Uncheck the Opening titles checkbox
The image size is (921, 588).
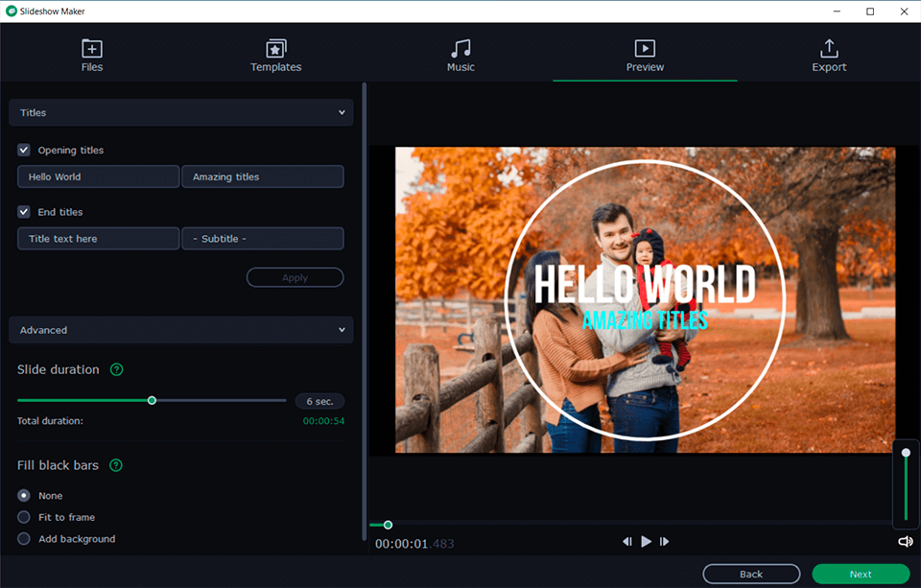(x=24, y=151)
